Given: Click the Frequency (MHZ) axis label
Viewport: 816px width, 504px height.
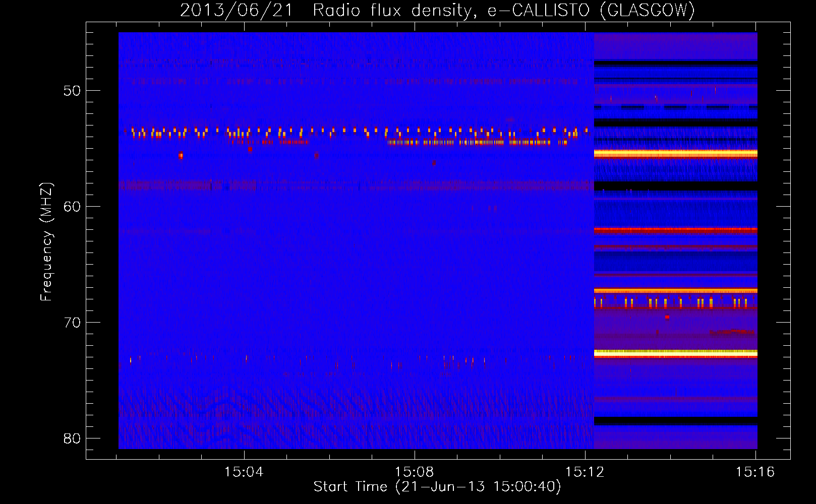Looking at the screenshot, I should pyautogui.click(x=46, y=242).
